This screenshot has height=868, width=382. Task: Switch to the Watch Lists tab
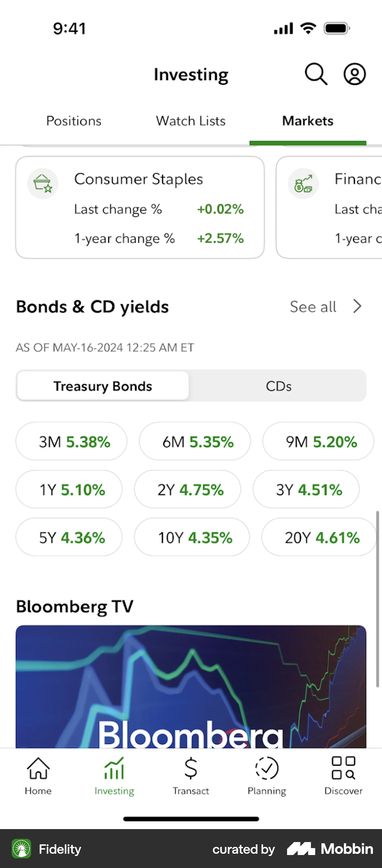click(x=191, y=121)
